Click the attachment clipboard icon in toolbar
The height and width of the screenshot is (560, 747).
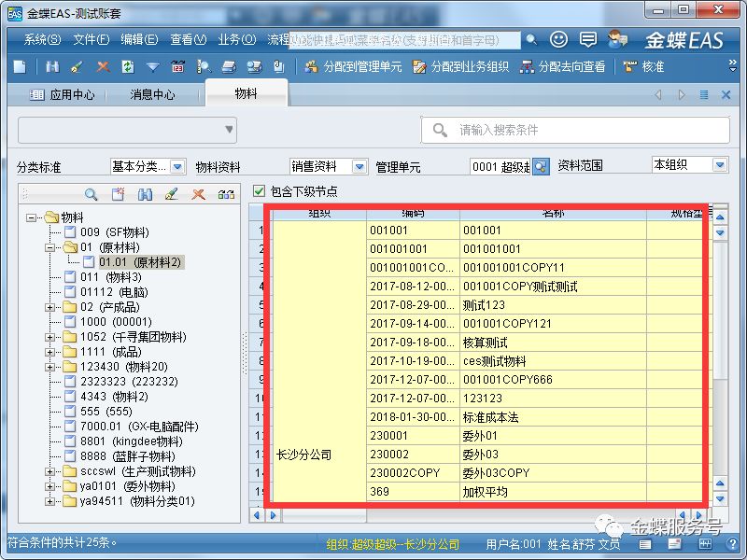coord(279,66)
